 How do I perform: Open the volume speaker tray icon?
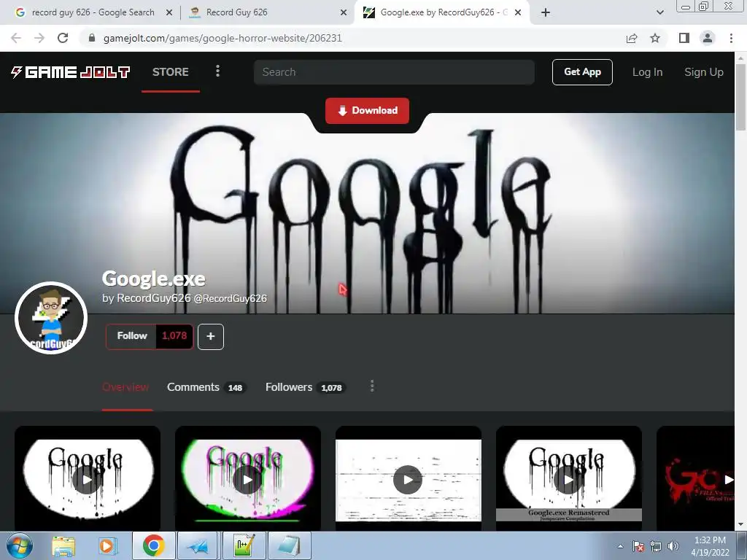673,546
